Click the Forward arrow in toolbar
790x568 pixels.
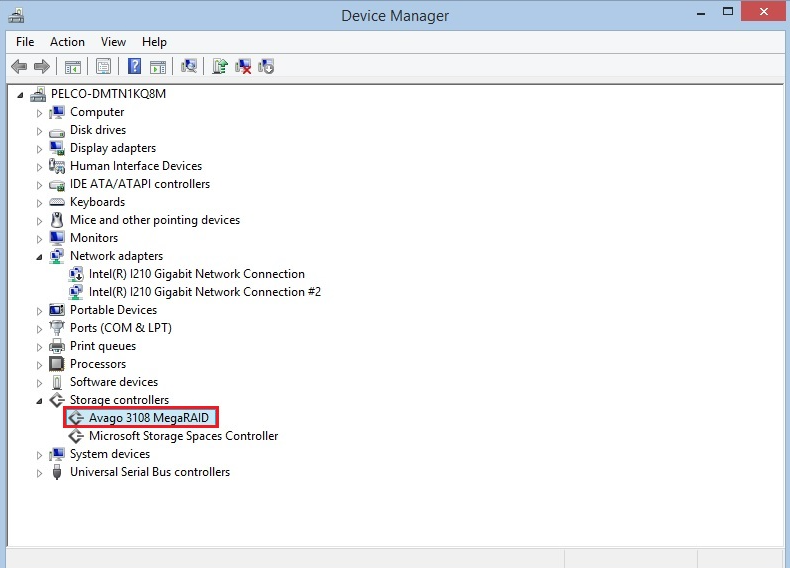[x=42, y=66]
